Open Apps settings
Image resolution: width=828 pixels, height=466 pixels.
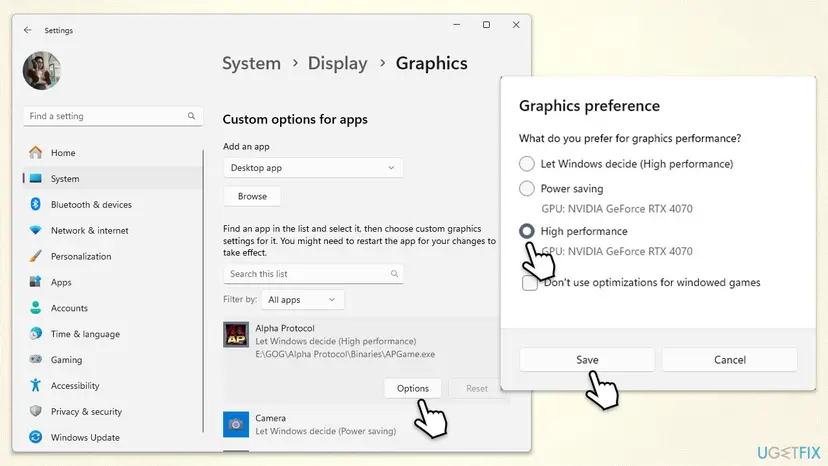click(113, 282)
